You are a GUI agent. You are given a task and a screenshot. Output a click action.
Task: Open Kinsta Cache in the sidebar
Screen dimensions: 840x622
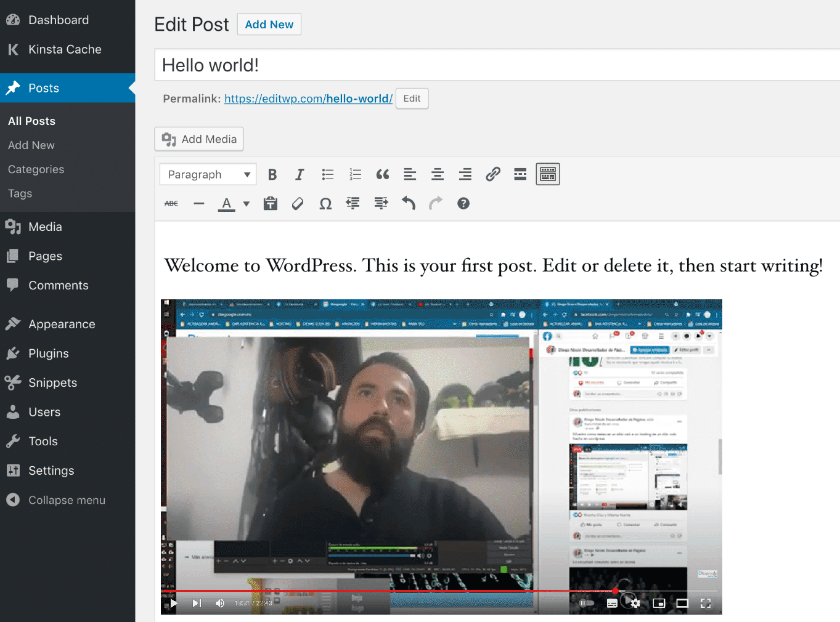pos(67,49)
